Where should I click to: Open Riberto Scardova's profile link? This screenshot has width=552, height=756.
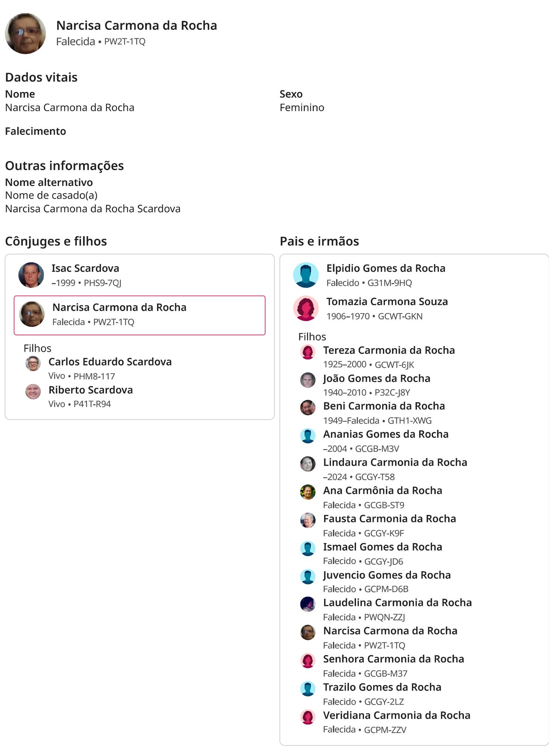(x=91, y=390)
